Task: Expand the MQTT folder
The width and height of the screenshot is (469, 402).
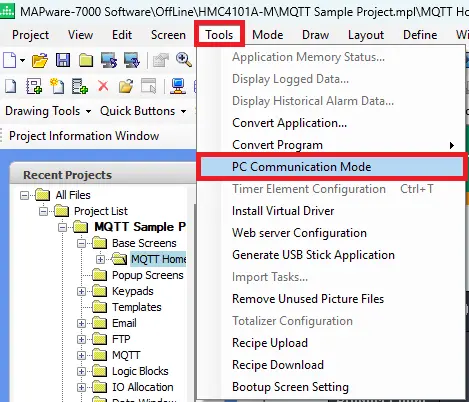Action: 81,355
